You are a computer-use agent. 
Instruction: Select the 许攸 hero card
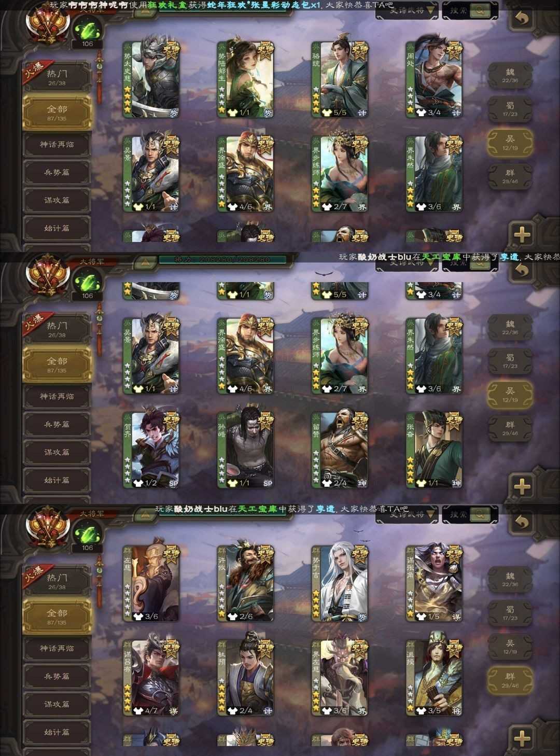246,583
